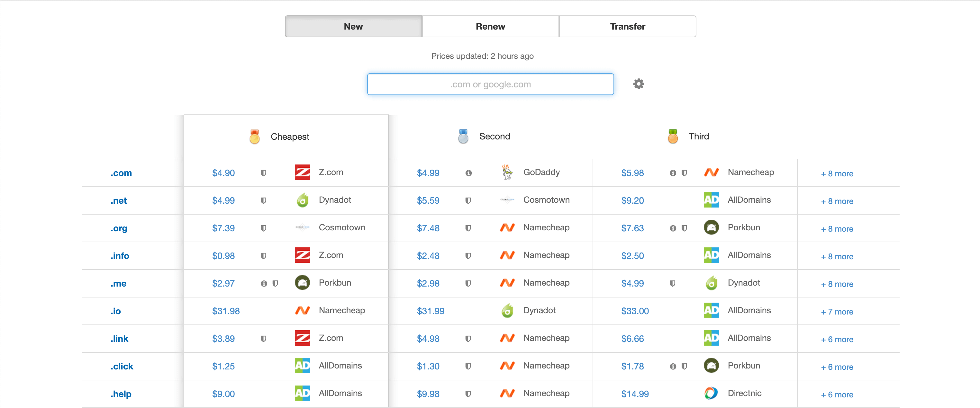The image size is (980, 408).
Task: Expand .com additional registrars with '+ 8 more'
Action: point(837,173)
